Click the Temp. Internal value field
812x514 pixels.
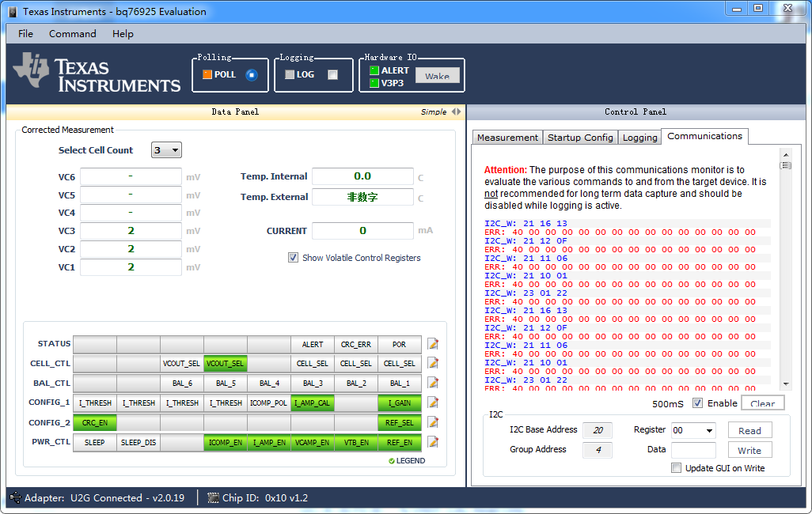point(362,176)
